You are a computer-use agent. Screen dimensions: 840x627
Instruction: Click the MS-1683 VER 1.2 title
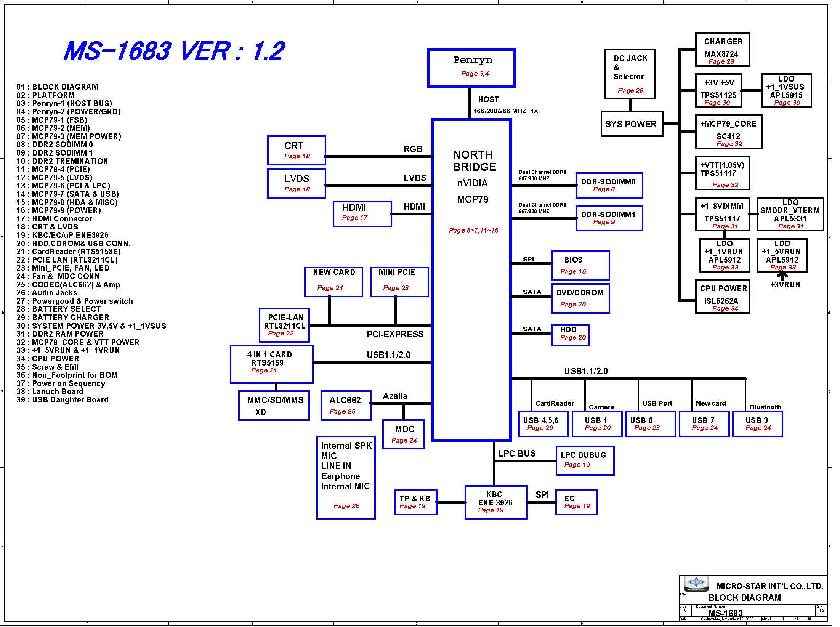coord(174,51)
